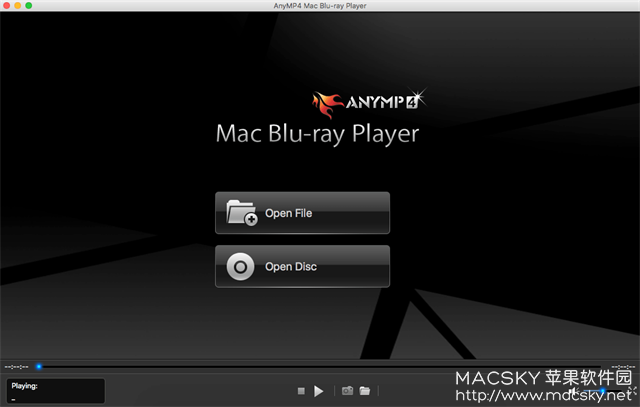Click the Playing info display box

click(x=56, y=391)
